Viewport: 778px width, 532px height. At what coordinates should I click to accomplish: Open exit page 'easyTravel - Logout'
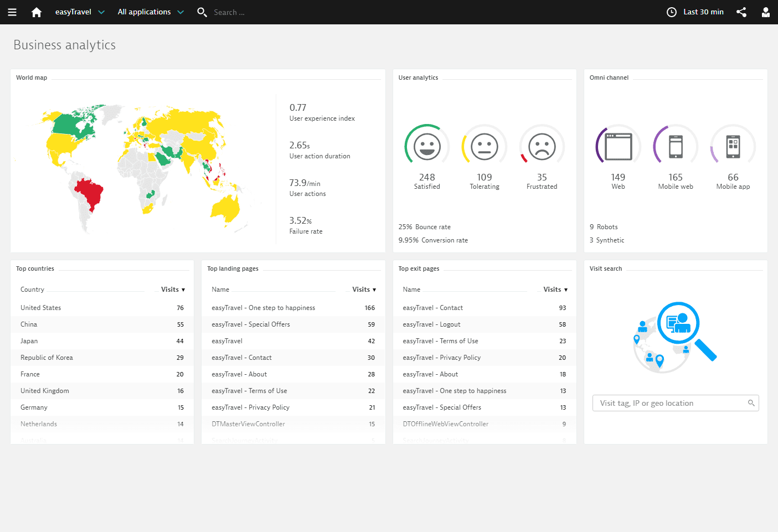(431, 324)
